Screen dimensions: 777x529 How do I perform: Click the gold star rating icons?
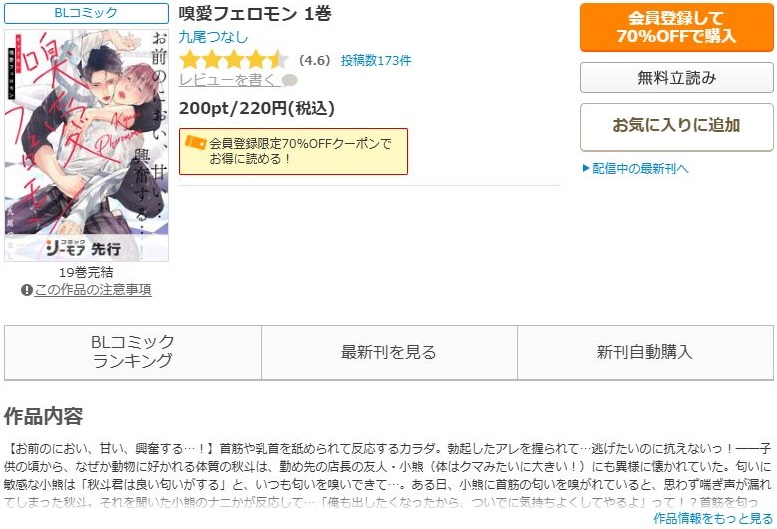tap(233, 60)
